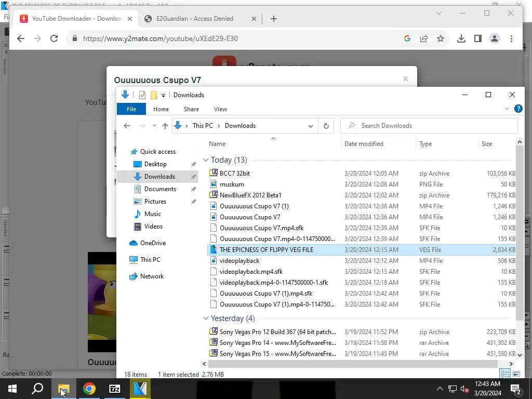Open the Chrome profile avatar

[x=495, y=38]
